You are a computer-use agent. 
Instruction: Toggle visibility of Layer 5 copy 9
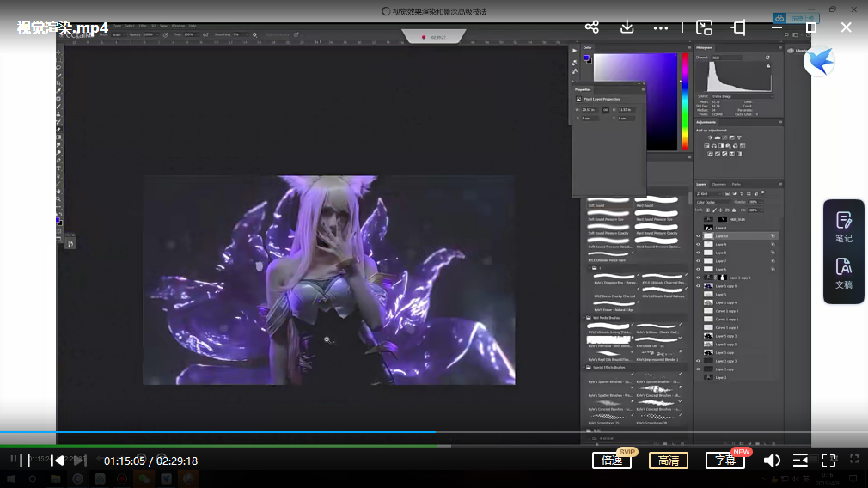coord(698,286)
